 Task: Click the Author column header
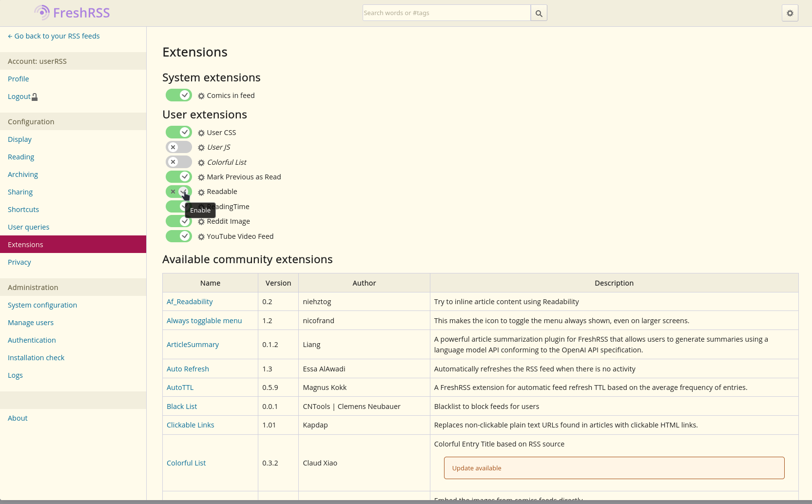coord(364,283)
